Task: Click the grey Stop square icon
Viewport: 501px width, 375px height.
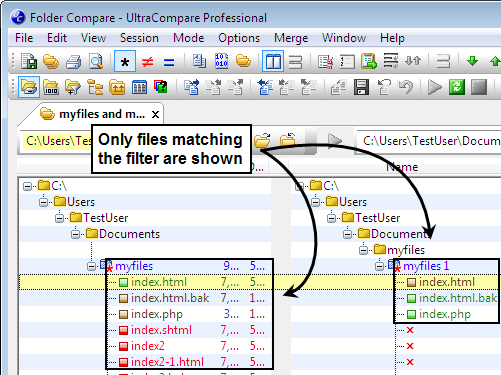Action: tap(479, 87)
